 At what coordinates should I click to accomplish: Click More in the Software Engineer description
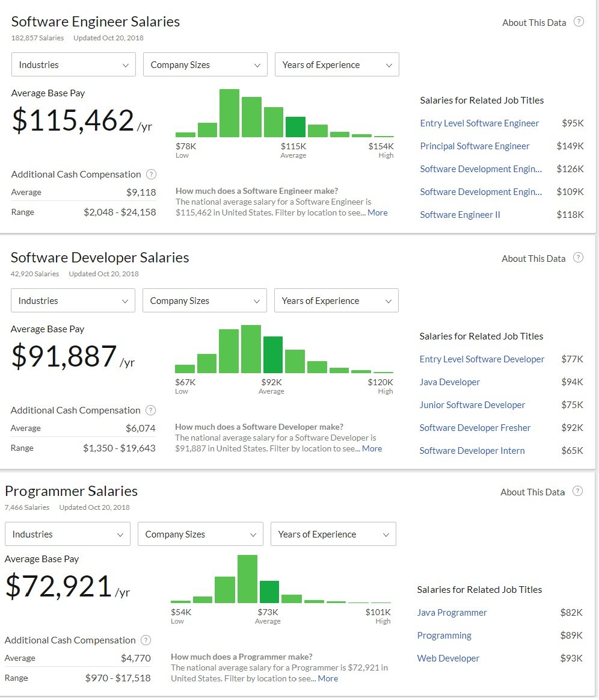click(x=378, y=212)
